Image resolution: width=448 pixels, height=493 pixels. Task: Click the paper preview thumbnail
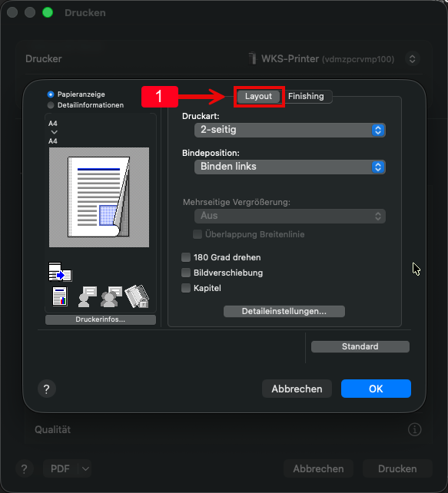click(99, 197)
